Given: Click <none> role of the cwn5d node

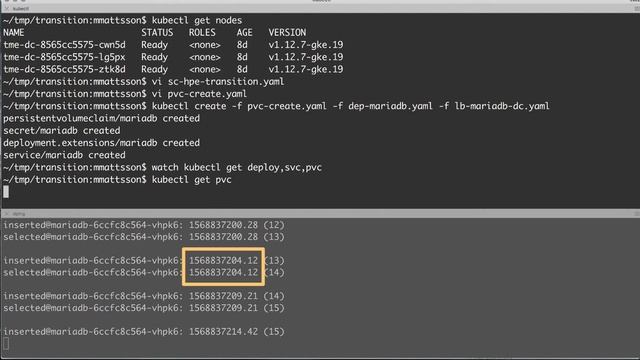Looking at the screenshot, I should [x=204, y=45].
